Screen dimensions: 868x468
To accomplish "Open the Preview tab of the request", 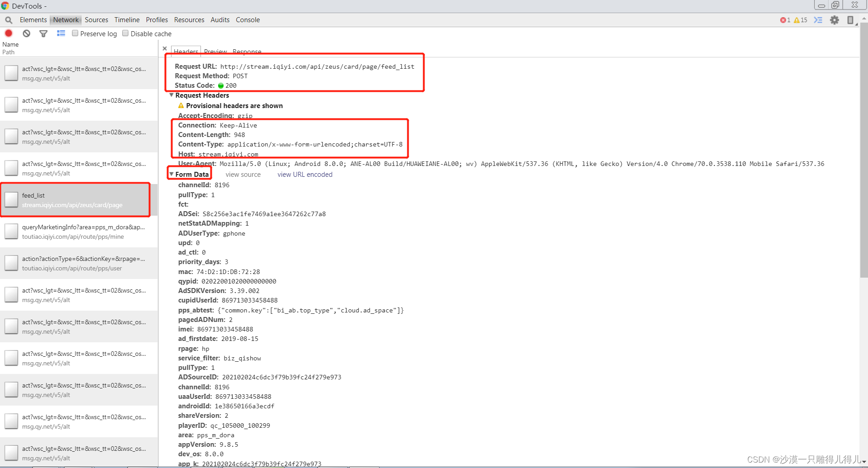I will 215,52.
